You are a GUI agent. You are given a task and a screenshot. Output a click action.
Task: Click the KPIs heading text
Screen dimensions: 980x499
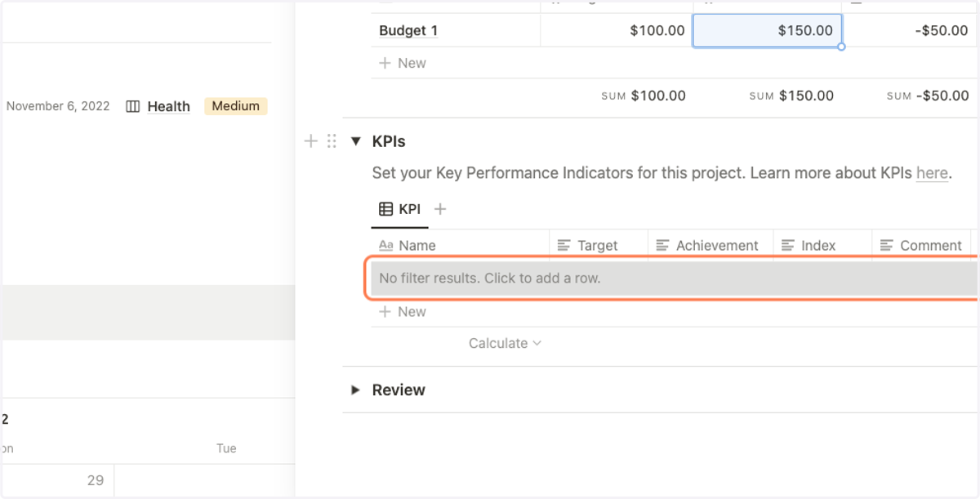coord(389,141)
